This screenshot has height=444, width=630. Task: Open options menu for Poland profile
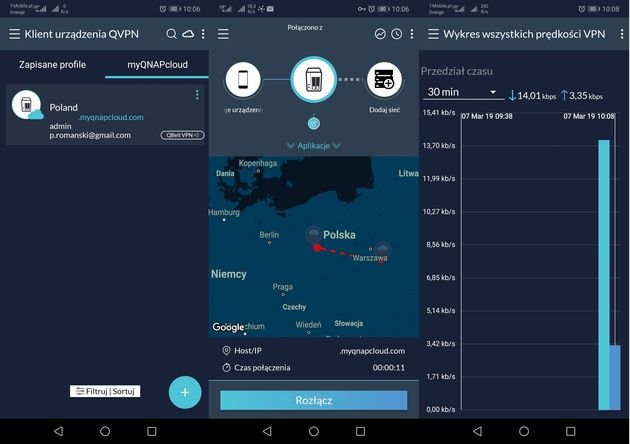coord(197,94)
